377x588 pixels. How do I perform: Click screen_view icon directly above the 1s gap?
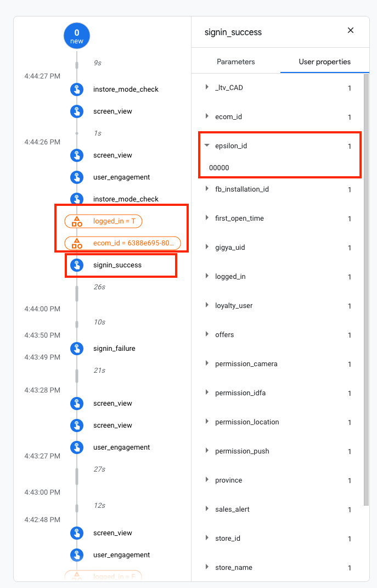tap(77, 111)
